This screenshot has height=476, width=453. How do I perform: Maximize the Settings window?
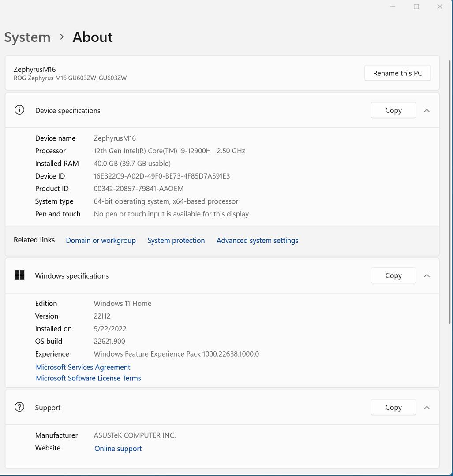click(416, 7)
